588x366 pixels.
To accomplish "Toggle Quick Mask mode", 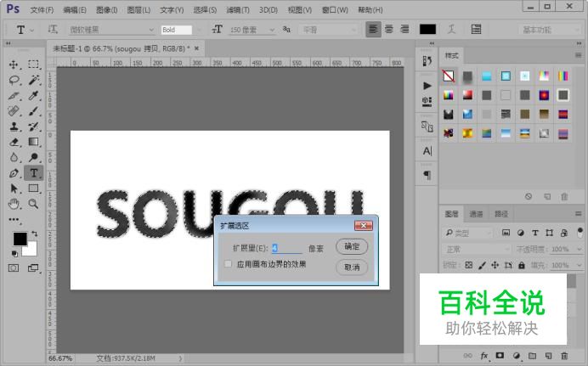I will pyautogui.click(x=14, y=267).
